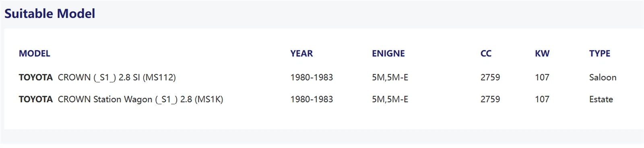Click the second row's 1980-1983 year value
This screenshot has height=148, width=644.
coord(312,99)
